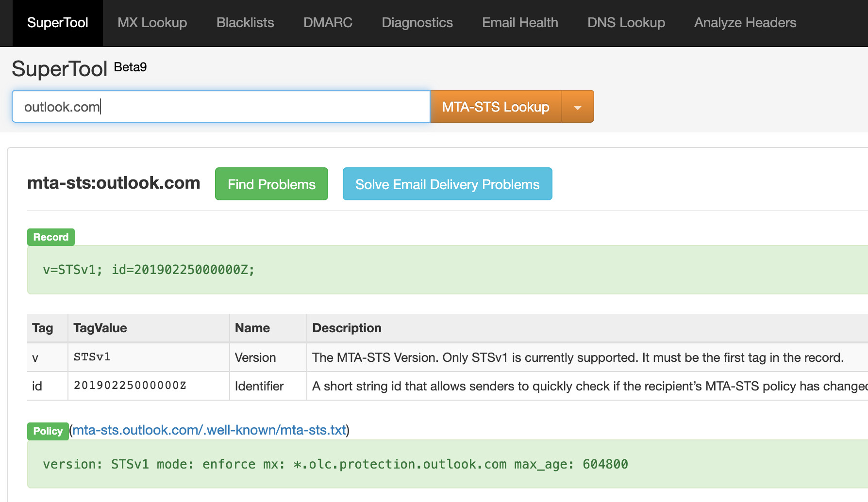Click the Record label badge
The image size is (868, 502).
click(51, 237)
